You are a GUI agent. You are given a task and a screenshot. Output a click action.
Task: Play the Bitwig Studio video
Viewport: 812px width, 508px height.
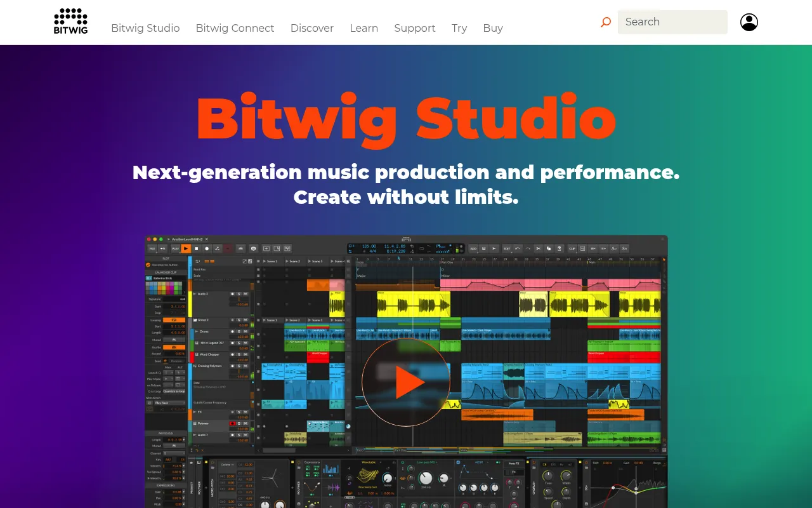click(406, 382)
